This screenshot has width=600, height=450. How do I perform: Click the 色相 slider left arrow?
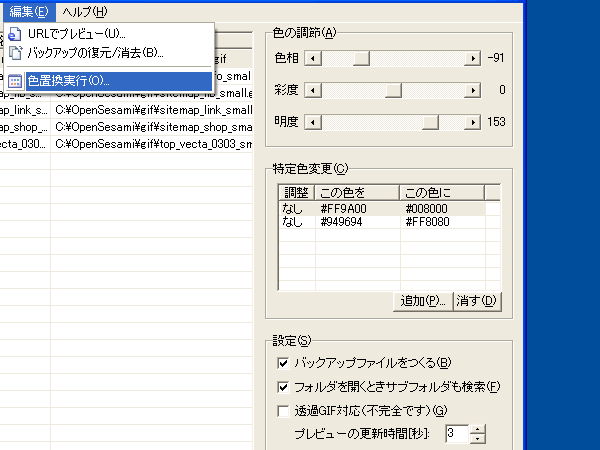click(x=313, y=59)
